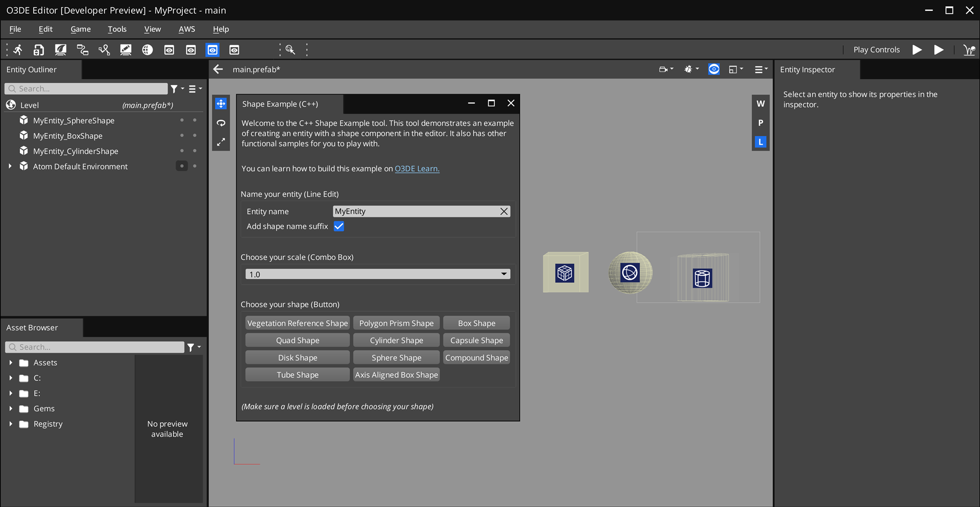Open the viewport camera options dropdown
Screen dimensions: 980x507
tap(666, 69)
